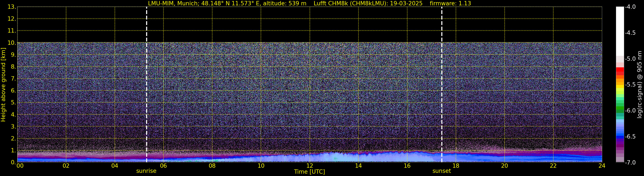Screen dimensions: 644x176
Task: Click the '6.' height axis tick label
Action: point(13,91)
